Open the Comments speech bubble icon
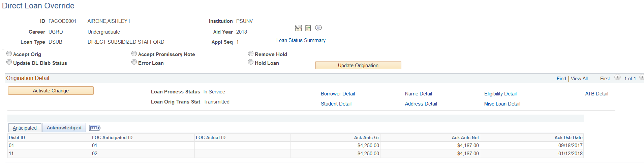The height and width of the screenshot is (166, 644). point(318,28)
